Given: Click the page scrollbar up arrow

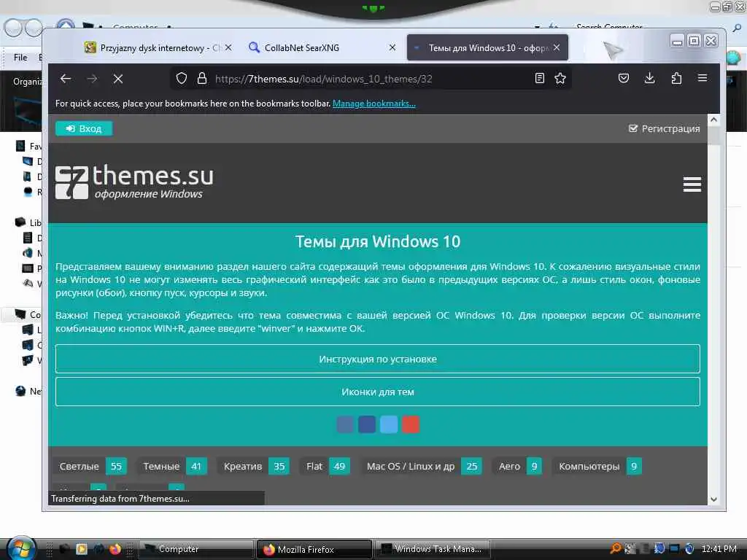Looking at the screenshot, I should click(713, 120).
